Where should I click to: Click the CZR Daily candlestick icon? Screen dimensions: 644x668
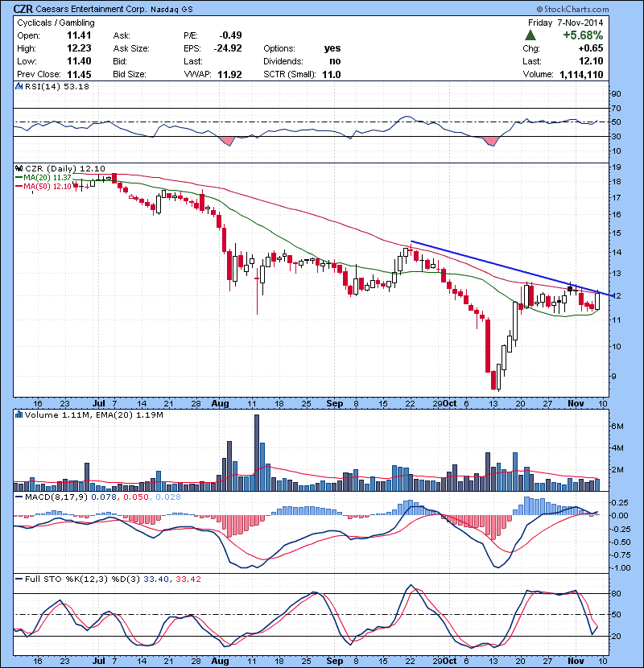point(19,168)
